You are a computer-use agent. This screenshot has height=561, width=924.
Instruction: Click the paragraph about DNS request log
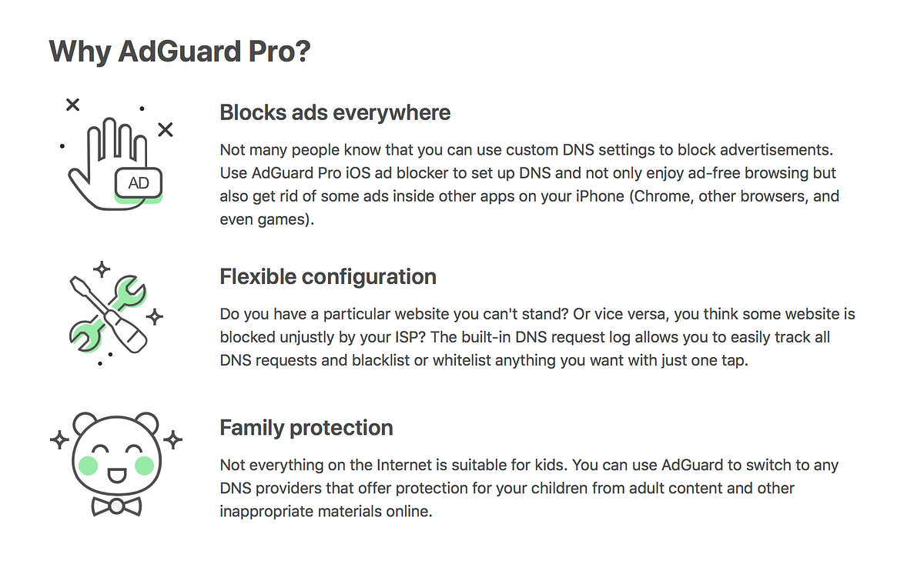click(537, 337)
